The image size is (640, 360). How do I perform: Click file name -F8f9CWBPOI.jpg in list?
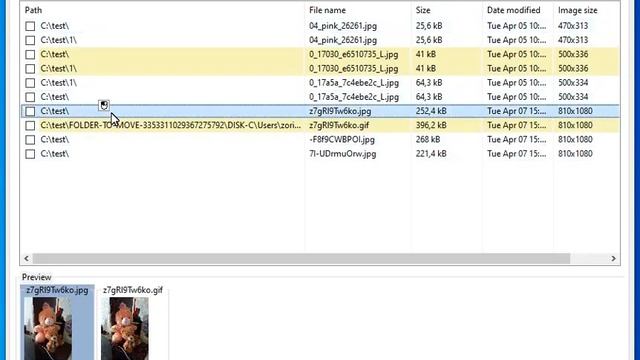pyautogui.click(x=342, y=140)
